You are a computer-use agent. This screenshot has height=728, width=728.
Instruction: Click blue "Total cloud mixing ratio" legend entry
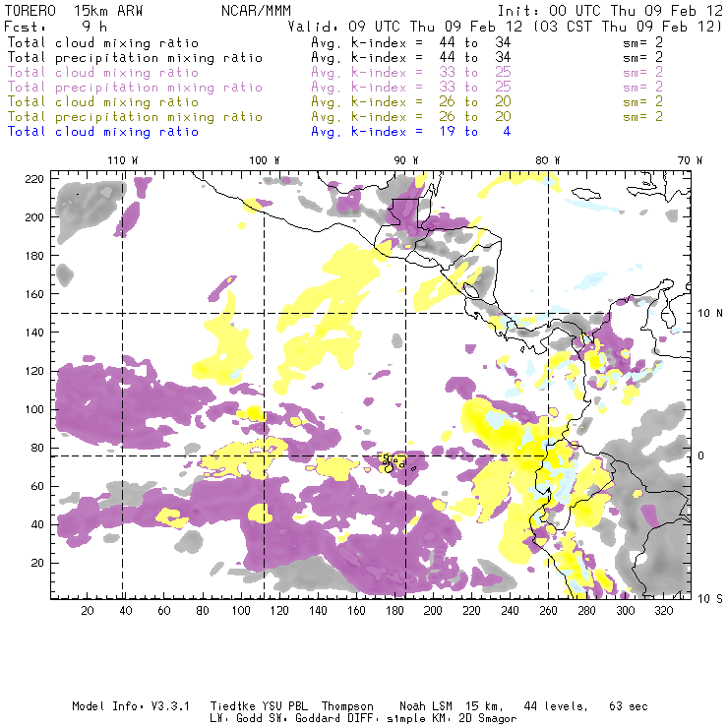pos(103,132)
